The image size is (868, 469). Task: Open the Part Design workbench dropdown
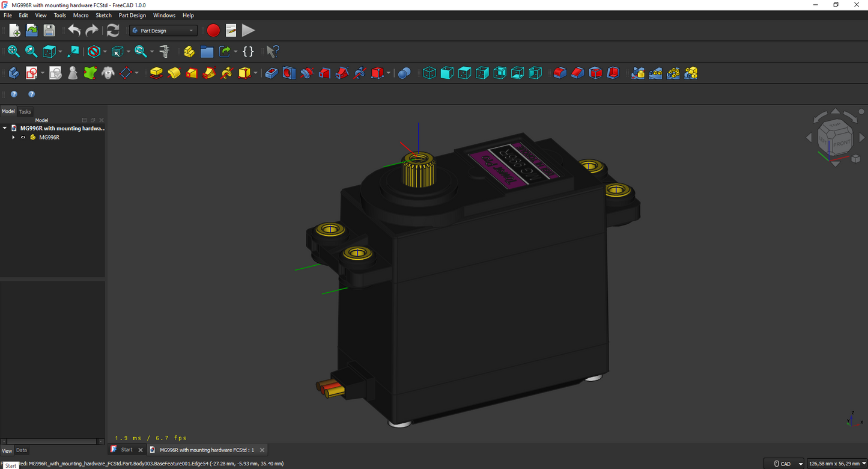[163, 31]
